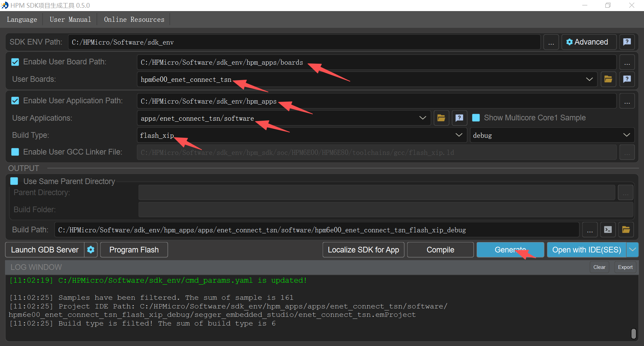Open the User Manual menu
Viewport: 644px width, 346px height.
click(x=70, y=19)
